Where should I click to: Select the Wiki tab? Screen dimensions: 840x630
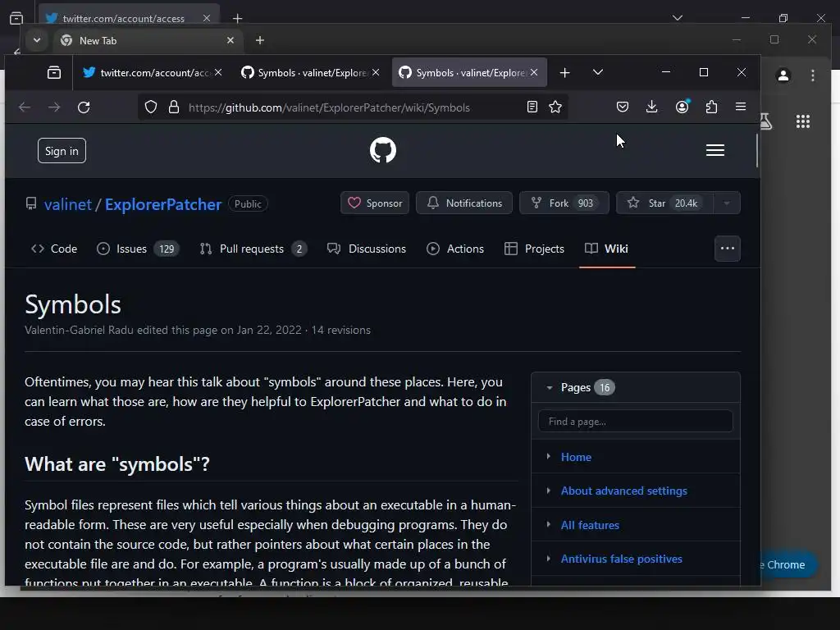606,249
